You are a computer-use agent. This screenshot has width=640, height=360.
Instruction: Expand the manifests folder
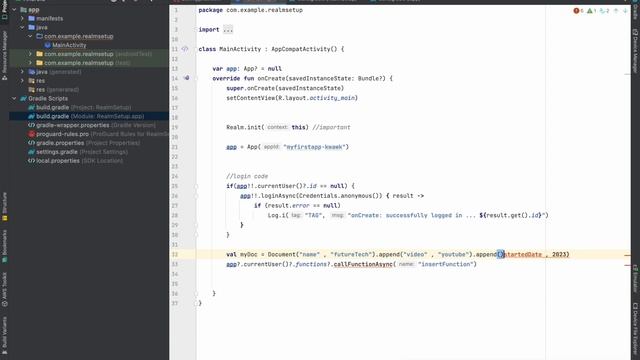tap(22, 18)
